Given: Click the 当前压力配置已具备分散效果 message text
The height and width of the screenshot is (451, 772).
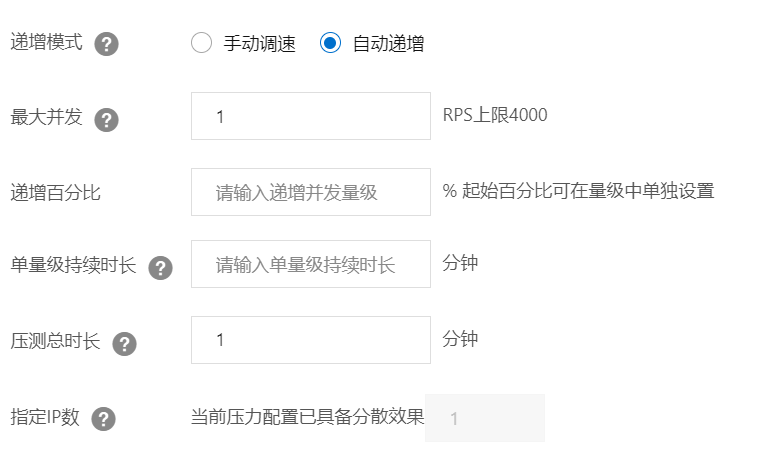Looking at the screenshot, I should (307, 417).
